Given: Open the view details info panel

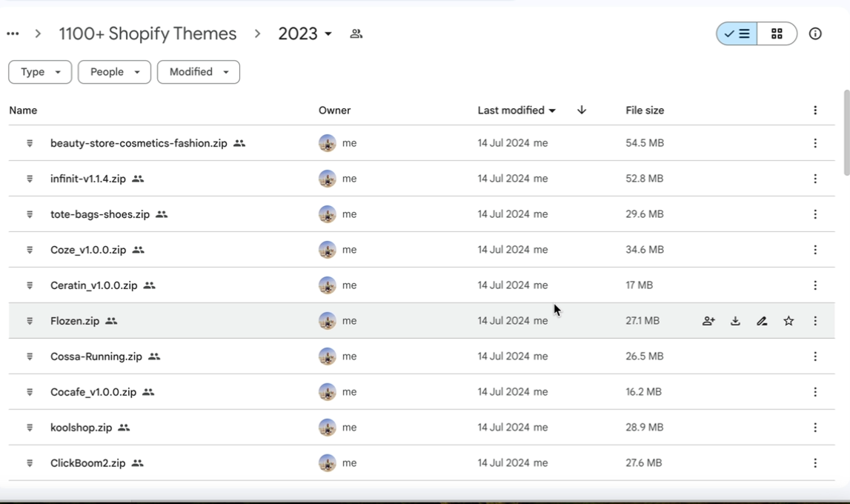Looking at the screenshot, I should [x=815, y=33].
